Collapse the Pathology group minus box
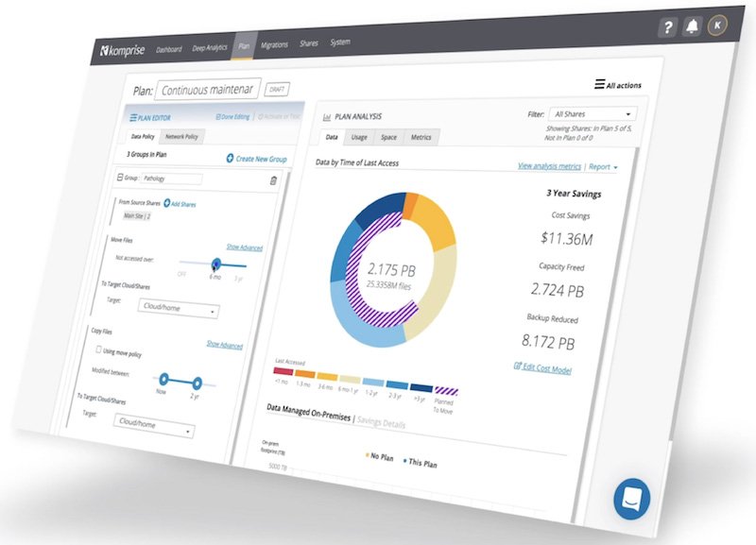 120,178
